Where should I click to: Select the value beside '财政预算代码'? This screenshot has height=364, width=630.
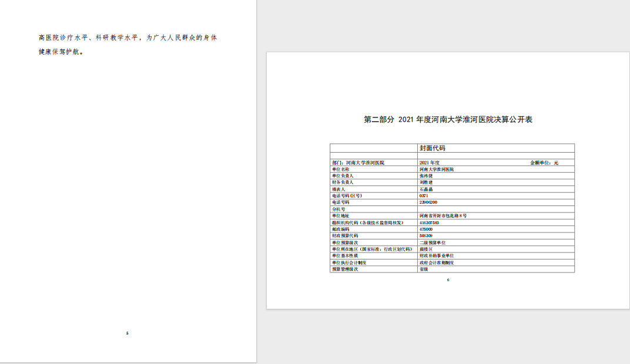click(426, 235)
